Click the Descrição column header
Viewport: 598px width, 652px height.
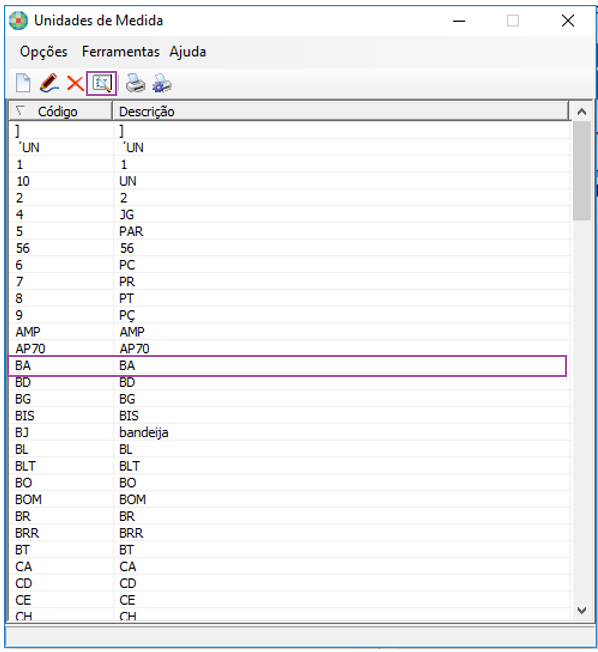pos(340,111)
